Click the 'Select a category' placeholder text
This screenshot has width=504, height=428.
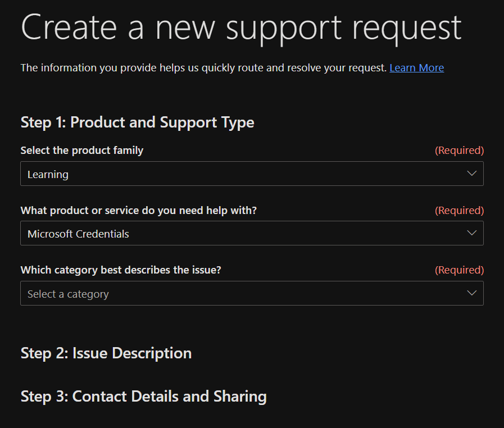68,294
